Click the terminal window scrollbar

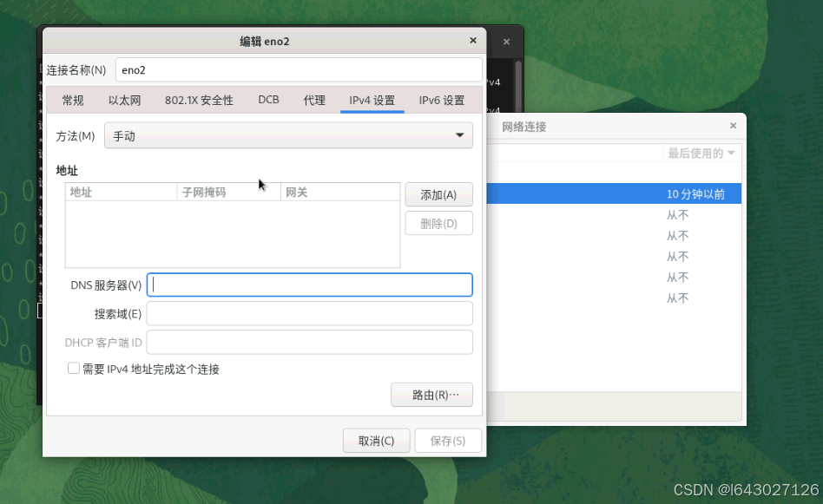pos(518,87)
